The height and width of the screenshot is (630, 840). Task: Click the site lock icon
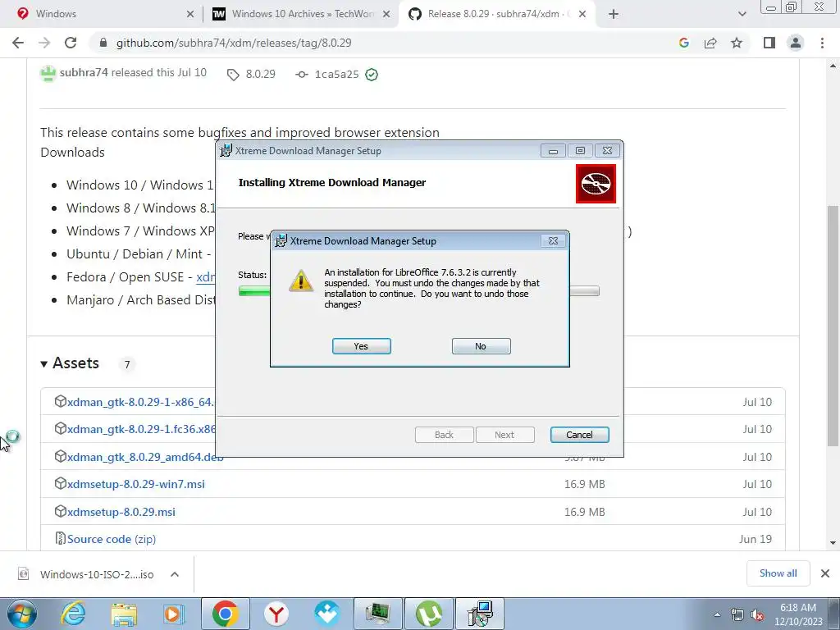coord(103,43)
